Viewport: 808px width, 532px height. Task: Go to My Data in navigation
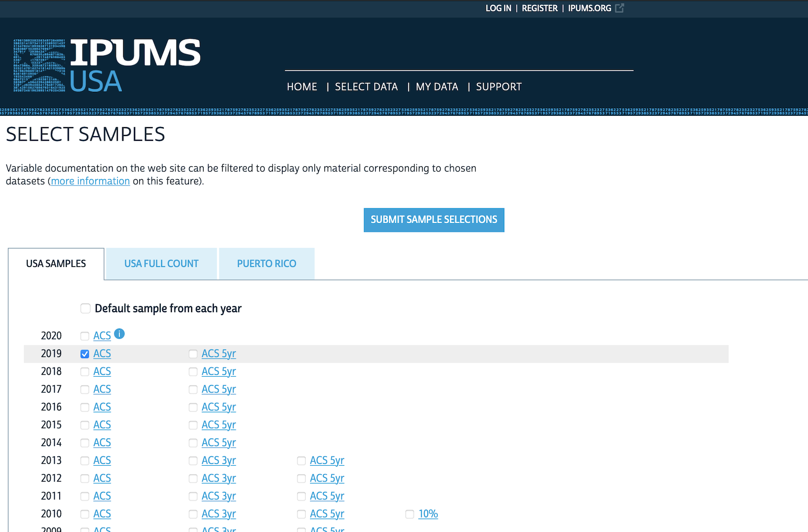pos(436,87)
